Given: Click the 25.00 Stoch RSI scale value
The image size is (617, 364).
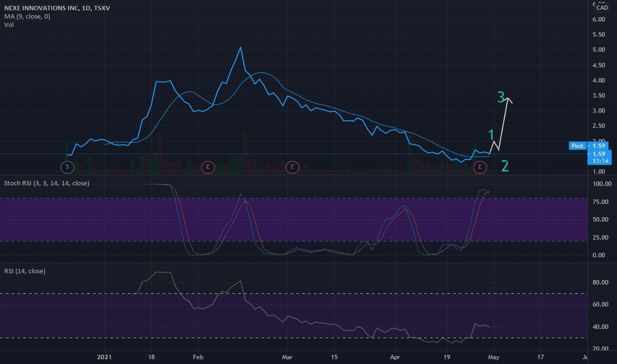Looking at the screenshot, I should pyautogui.click(x=600, y=238).
